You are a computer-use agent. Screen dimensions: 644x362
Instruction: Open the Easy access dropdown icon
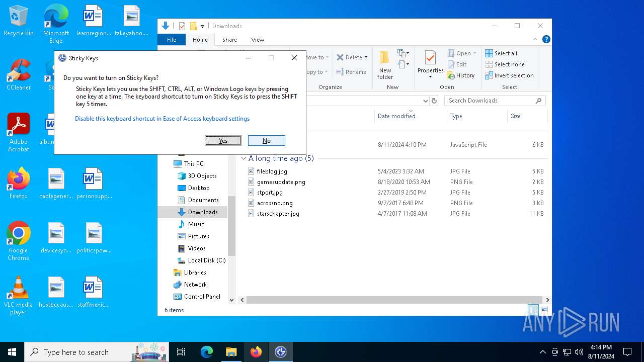403,64
